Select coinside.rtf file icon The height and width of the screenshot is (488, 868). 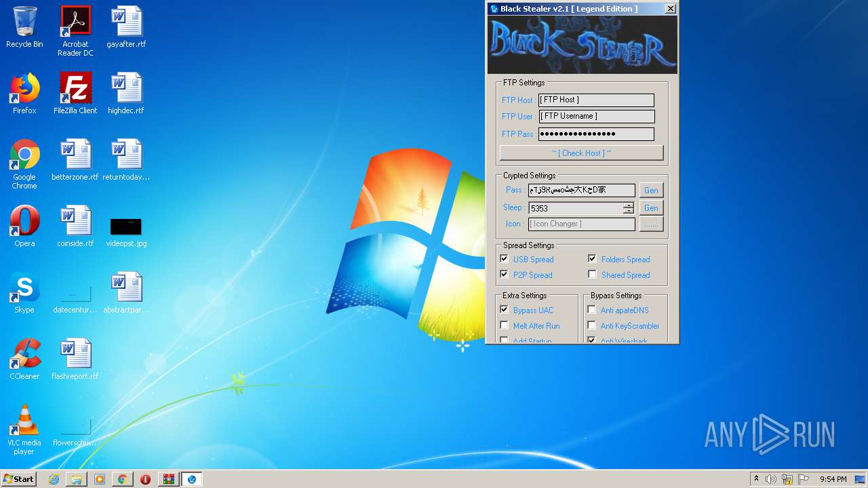[x=75, y=226]
